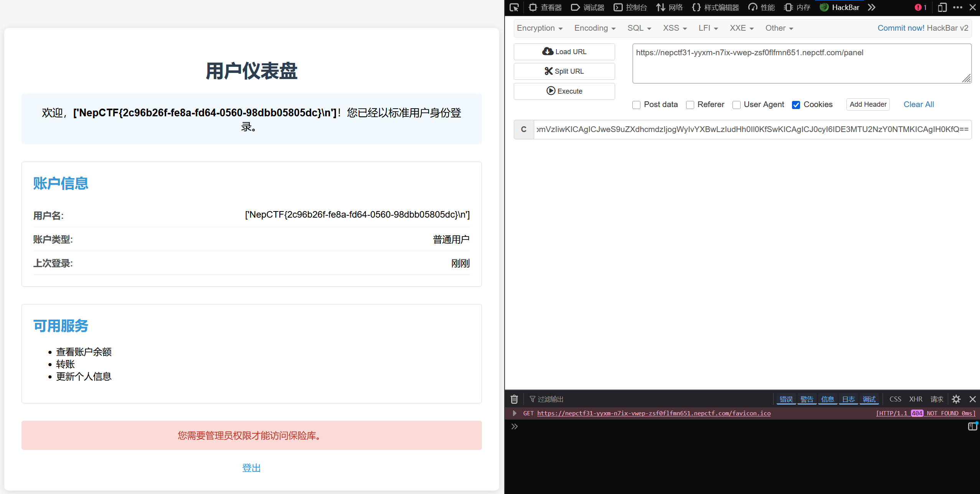Viewport: 980px width, 494px height.
Task: Click the red error count badge
Action: tap(921, 7)
